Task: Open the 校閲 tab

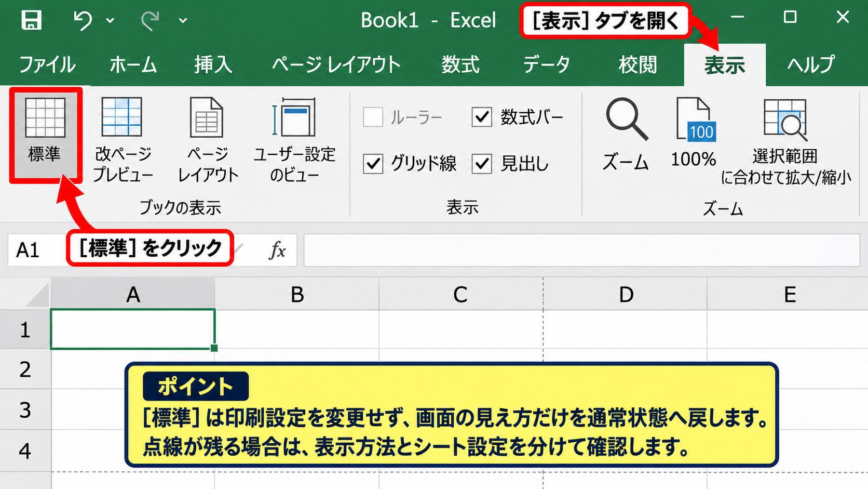Action: [638, 65]
